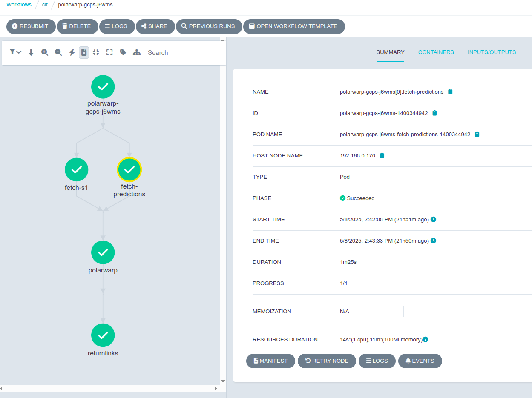Screen dimensions: 532x398
Task: Toggle node details with the document icon
Action: point(83,52)
